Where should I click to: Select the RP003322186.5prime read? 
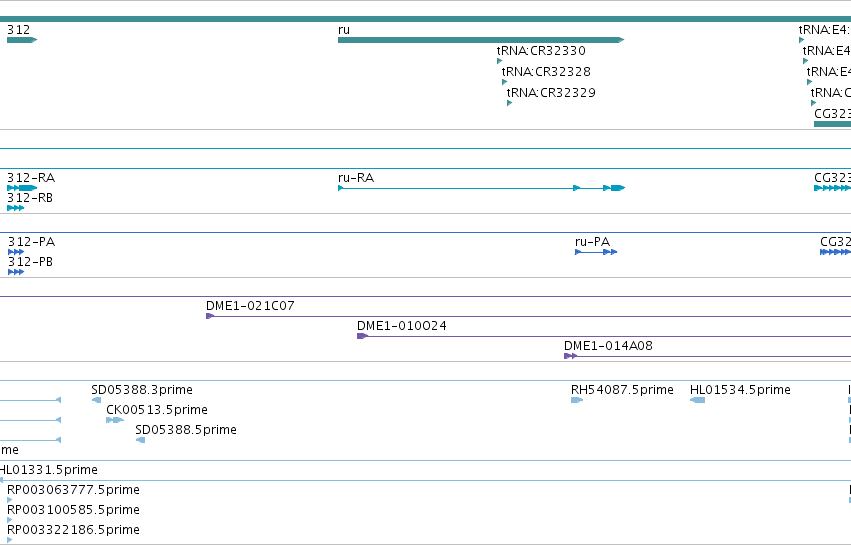tap(9, 540)
